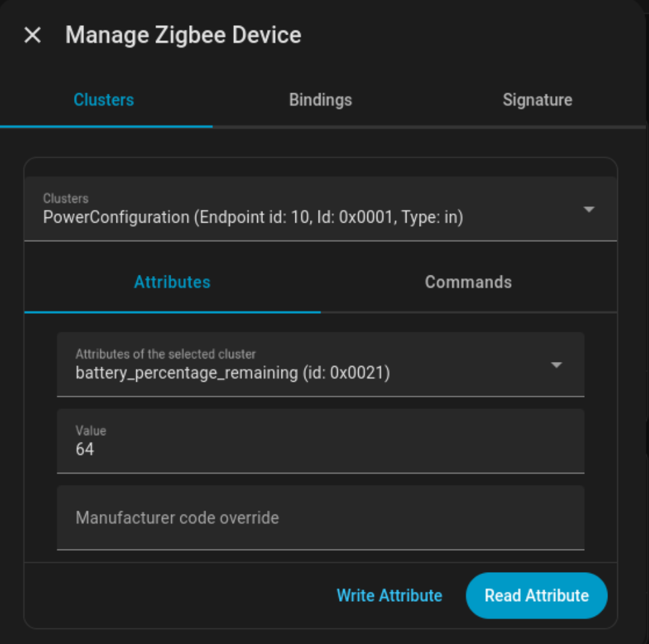
Task: Open the Signature tab
Action: (x=537, y=100)
